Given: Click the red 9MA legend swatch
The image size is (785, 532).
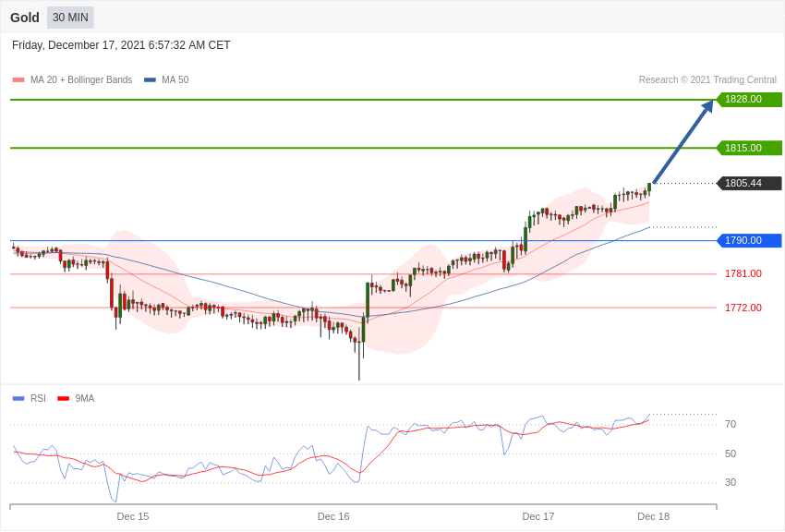Looking at the screenshot, I should [x=63, y=399].
